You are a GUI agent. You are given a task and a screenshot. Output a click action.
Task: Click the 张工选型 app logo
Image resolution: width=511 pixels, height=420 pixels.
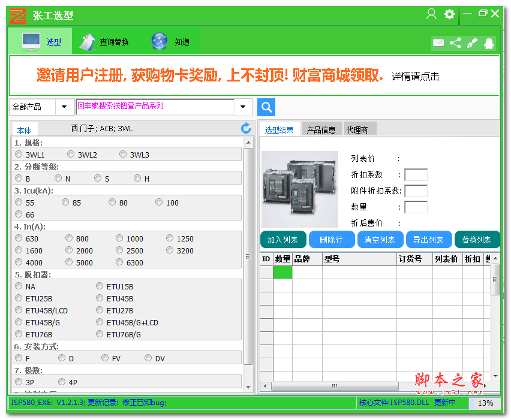(18, 16)
